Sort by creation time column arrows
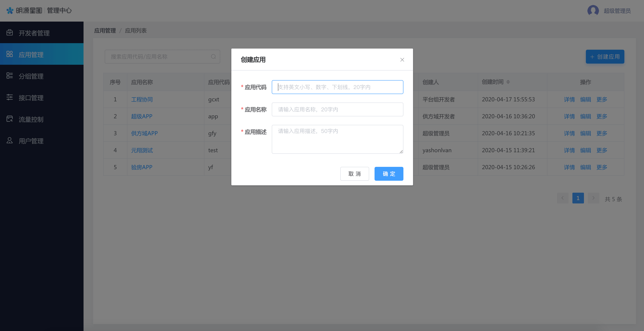This screenshot has width=644, height=331. (508, 82)
